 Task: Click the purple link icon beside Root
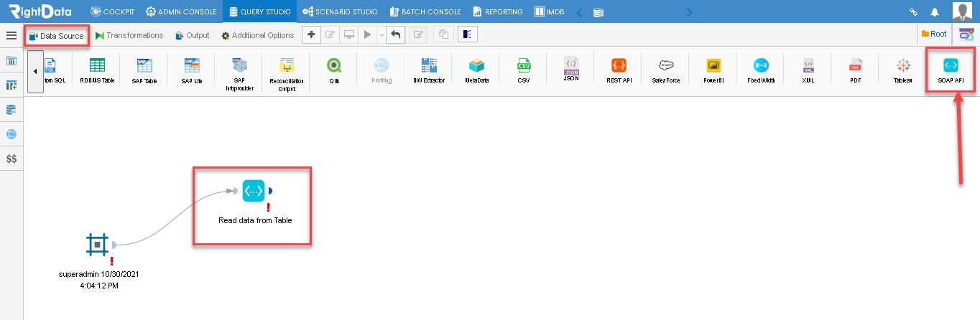click(966, 34)
